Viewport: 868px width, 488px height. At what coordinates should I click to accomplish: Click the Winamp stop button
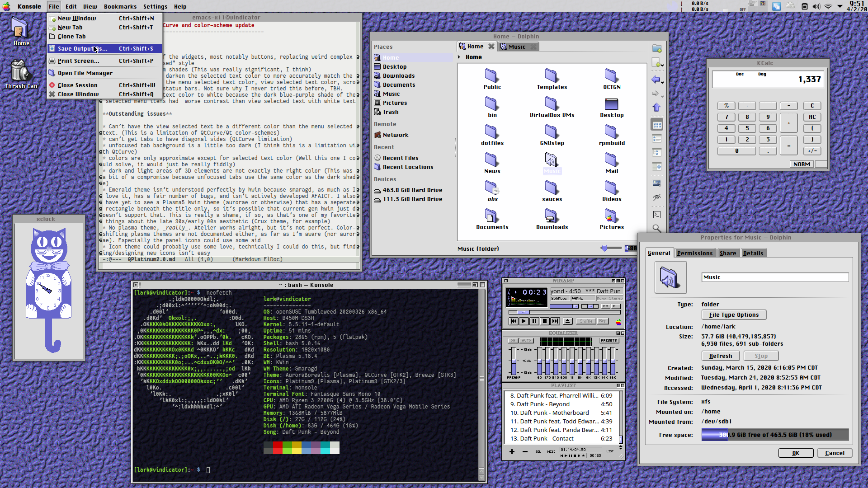(x=545, y=321)
